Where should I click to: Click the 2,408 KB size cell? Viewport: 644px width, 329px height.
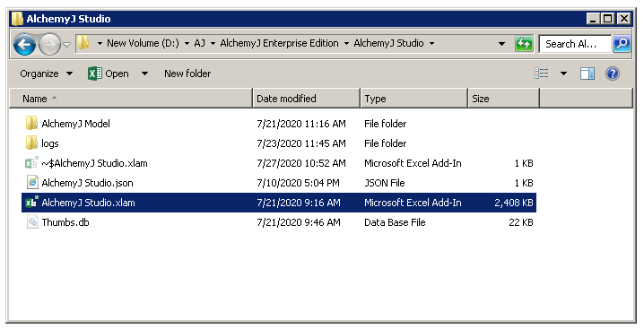pyautogui.click(x=513, y=203)
